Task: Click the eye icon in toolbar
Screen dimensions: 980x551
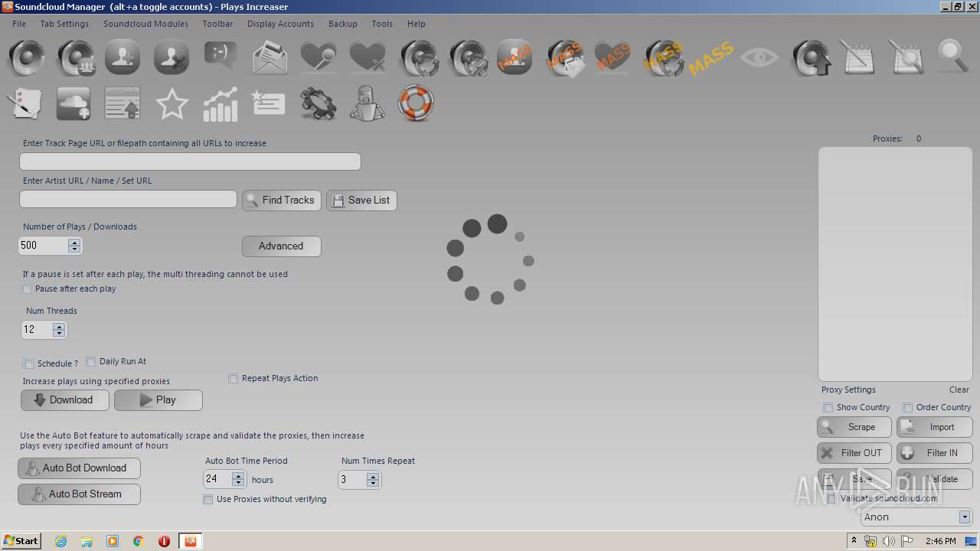Action: tap(759, 57)
